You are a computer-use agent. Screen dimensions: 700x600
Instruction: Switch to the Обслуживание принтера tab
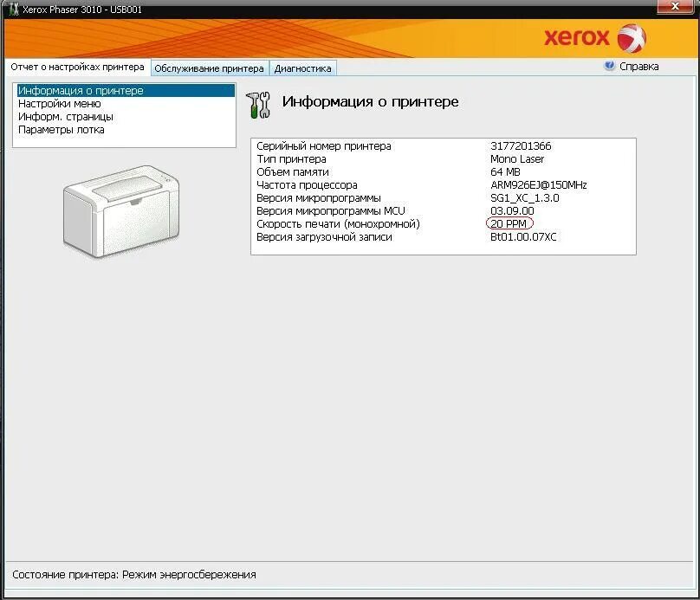tap(210, 68)
